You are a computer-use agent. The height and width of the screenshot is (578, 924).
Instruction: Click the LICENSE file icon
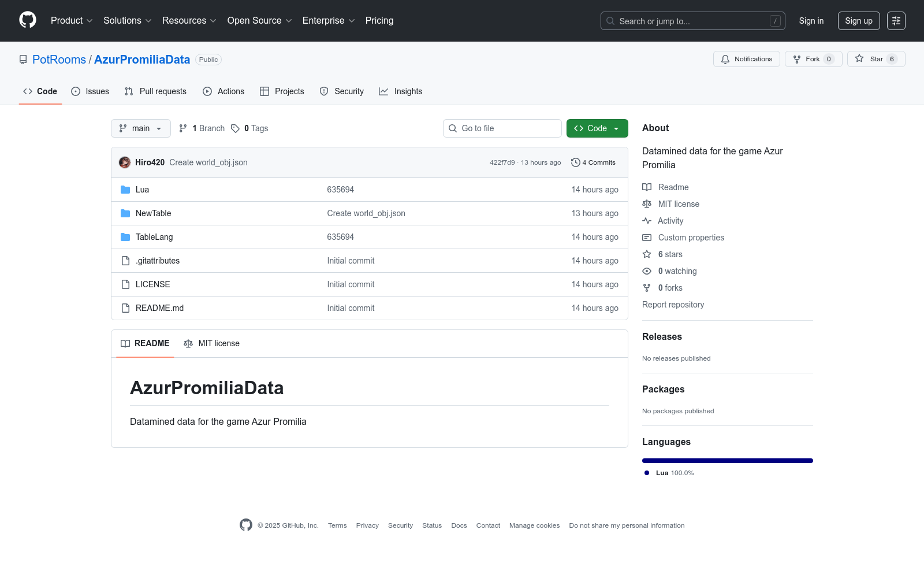point(125,284)
